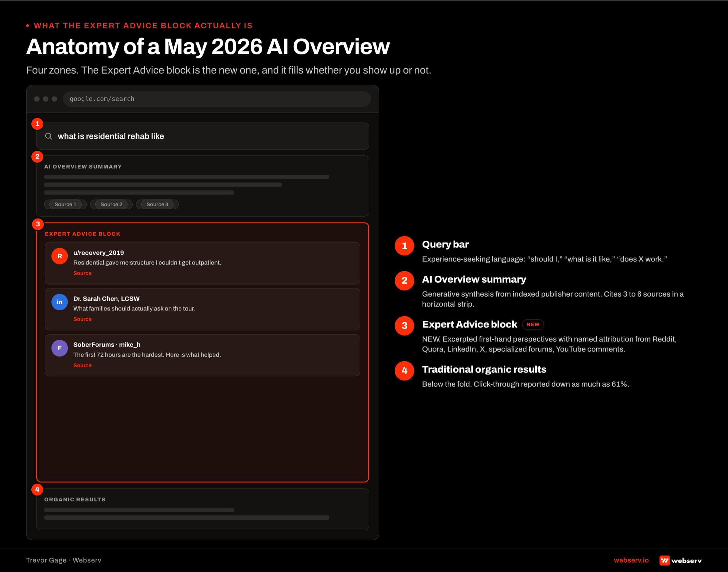Click the search magnifier icon in query bar
The width and height of the screenshot is (728, 572).
coord(49,136)
